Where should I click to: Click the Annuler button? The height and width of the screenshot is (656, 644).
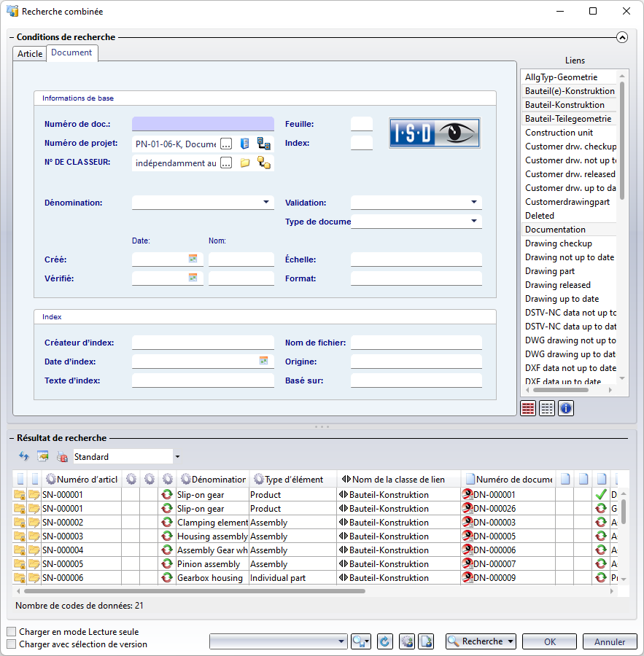pos(610,641)
